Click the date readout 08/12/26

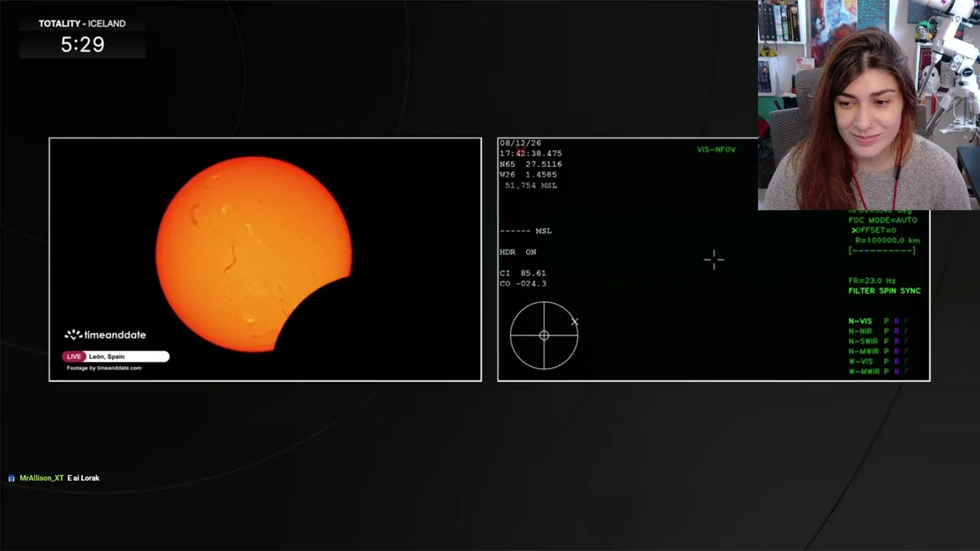tap(520, 143)
